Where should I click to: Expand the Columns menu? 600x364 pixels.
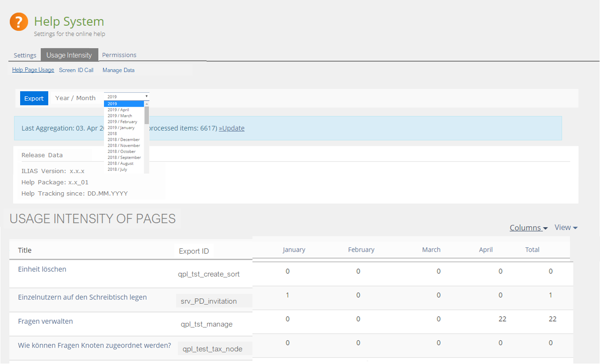(x=528, y=228)
